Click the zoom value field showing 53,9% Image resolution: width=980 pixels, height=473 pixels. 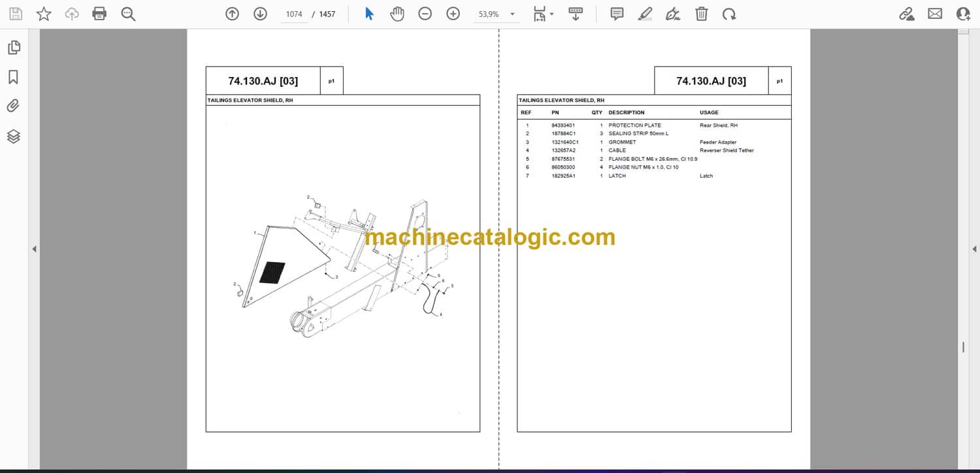tap(489, 14)
